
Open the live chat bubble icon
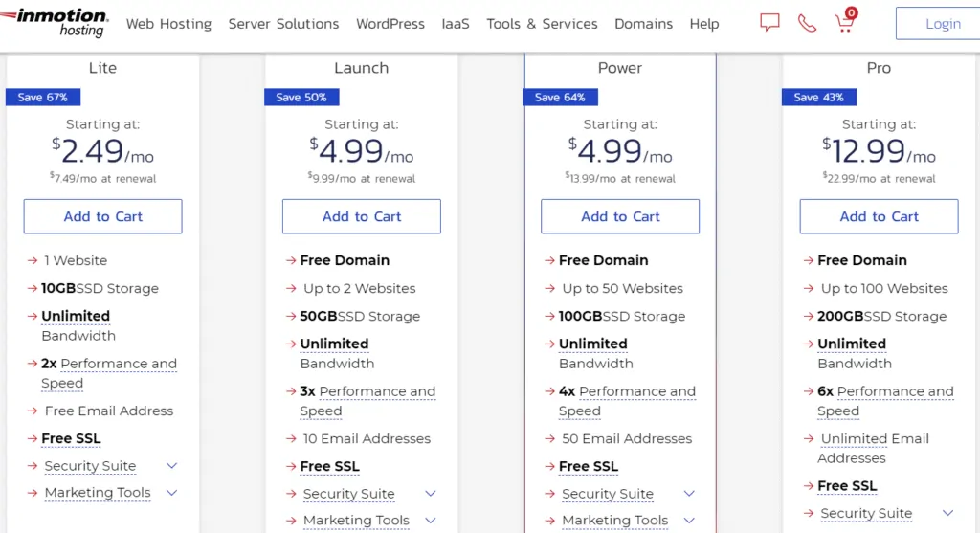click(769, 23)
